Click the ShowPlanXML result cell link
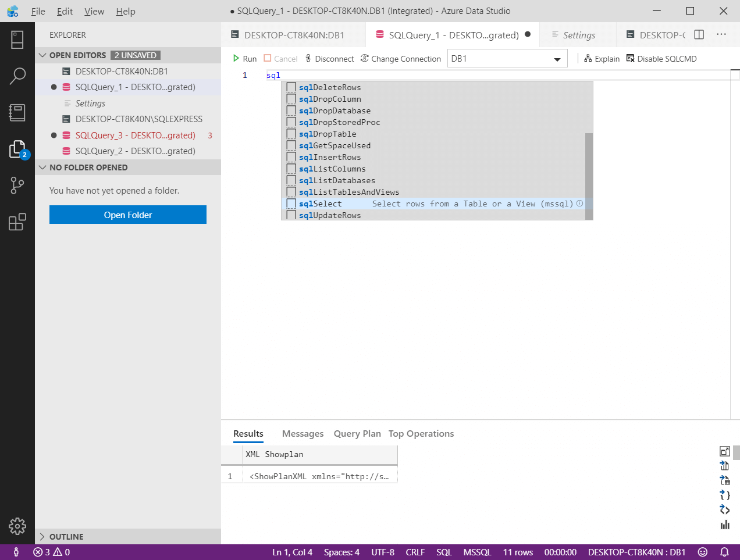Screen dimensions: 740x560 point(319,476)
